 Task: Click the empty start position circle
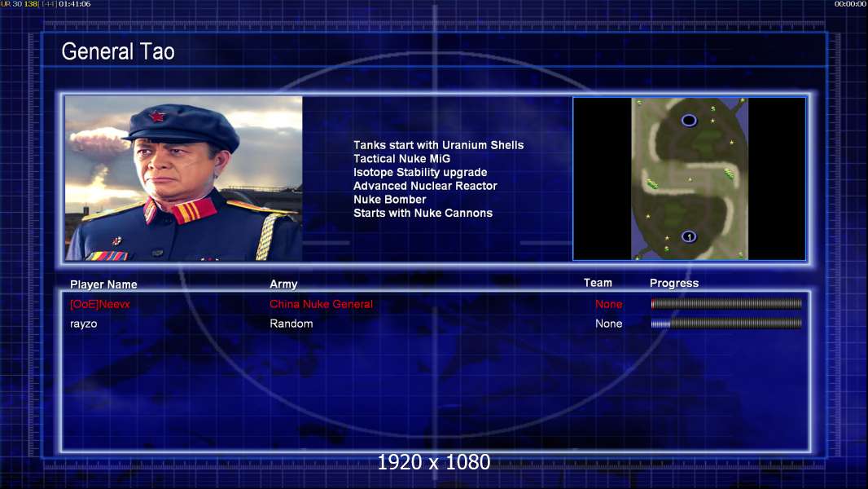[689, 120]
